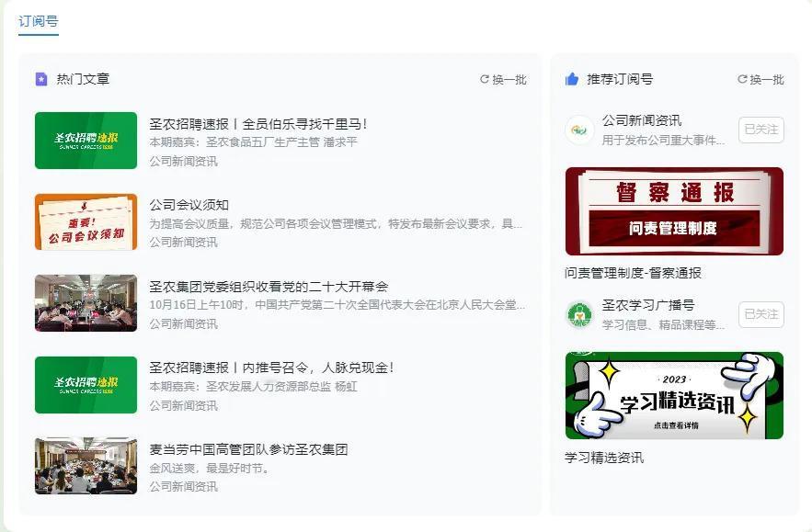Open 圣农集团党委组织收看党的二十大开幕会 article
Image resolution: width=812 pixels, height=532 pixels.
coord(269,286)
